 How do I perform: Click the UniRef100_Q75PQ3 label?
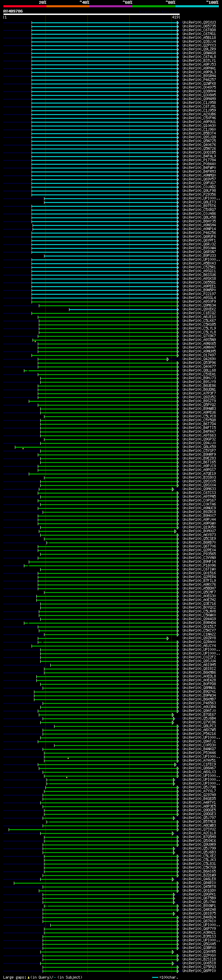199,967
